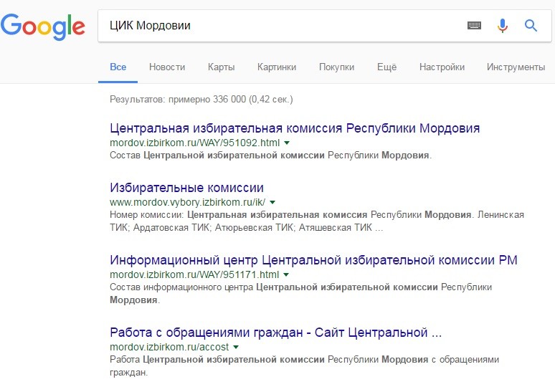Open the Инструменты search tools
Image resolution: width=555 pixels, height=392 pixels.
point(516,67)
